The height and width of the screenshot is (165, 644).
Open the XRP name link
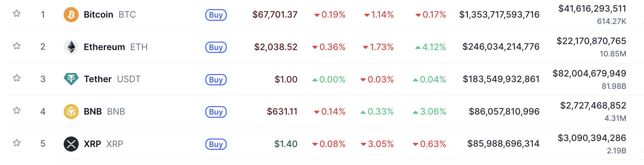click(103, 144)
